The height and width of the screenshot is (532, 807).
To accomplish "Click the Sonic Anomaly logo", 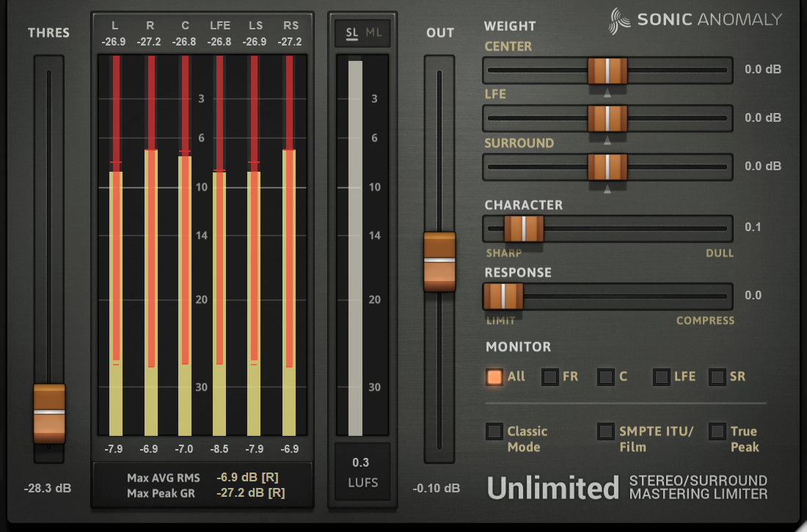I will point(695,21).
